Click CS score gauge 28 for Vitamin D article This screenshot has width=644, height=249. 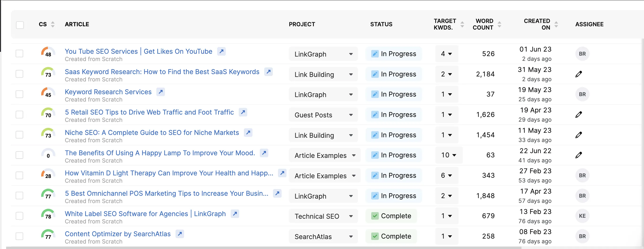[x=48, y=174]
